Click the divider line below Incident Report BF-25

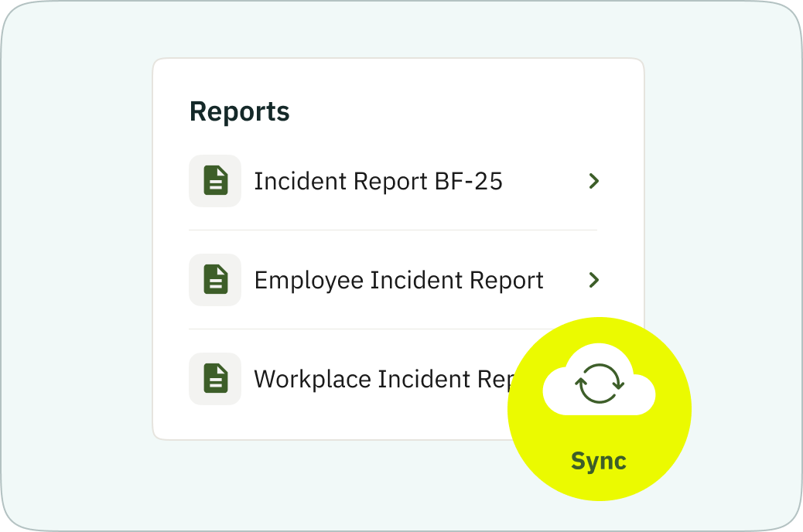click(x=392, y=230)
